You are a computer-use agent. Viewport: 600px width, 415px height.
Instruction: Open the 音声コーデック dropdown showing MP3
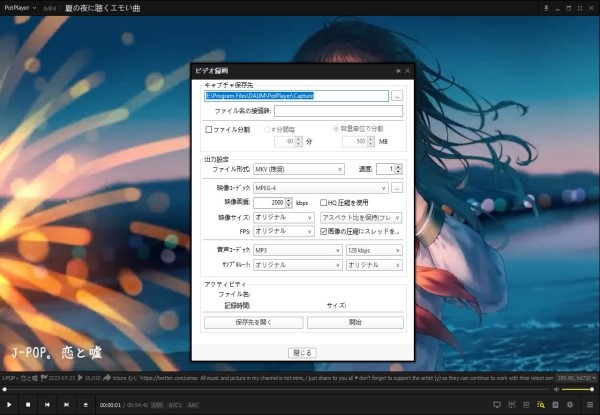298,250
